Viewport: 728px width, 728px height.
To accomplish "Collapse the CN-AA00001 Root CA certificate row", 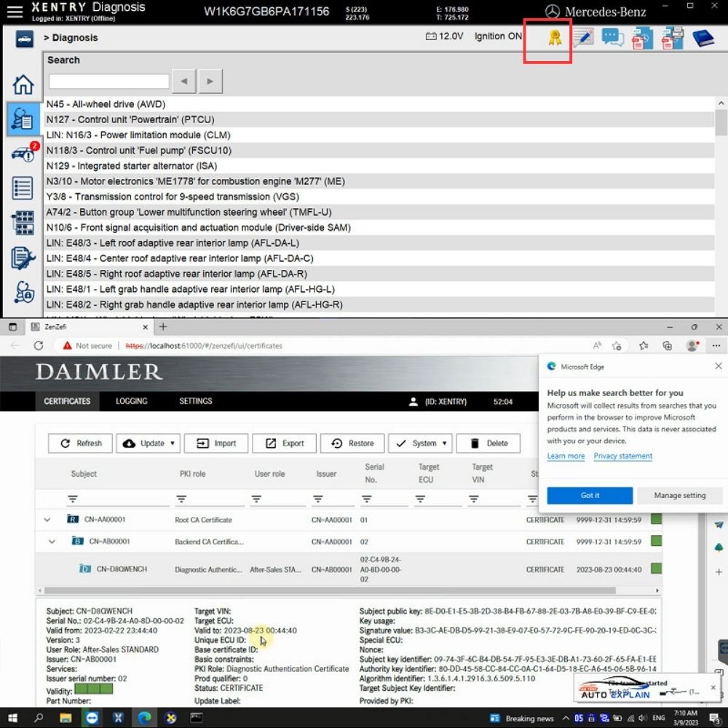I will pyautogui.click(x=47, y=521).
